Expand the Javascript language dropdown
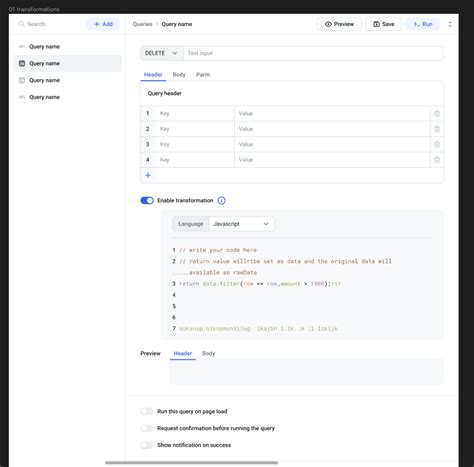474x467 pixels. tap(241, 224)
